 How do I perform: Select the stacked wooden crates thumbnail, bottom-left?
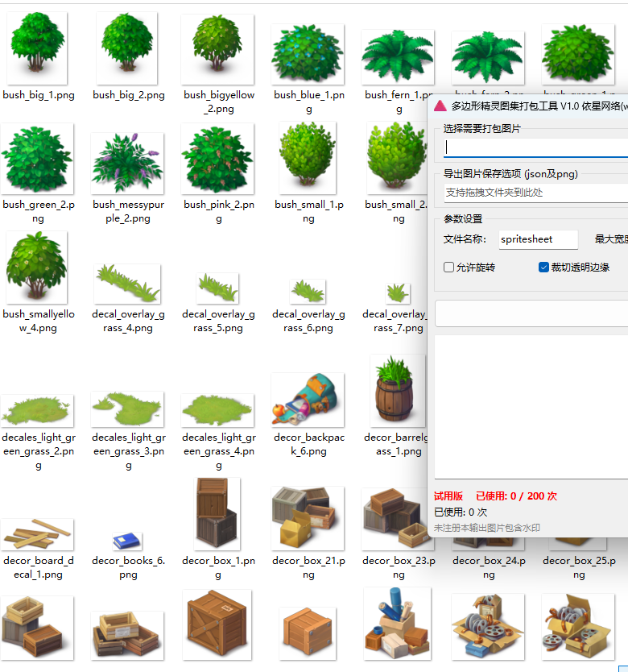(x=37, y=628)
